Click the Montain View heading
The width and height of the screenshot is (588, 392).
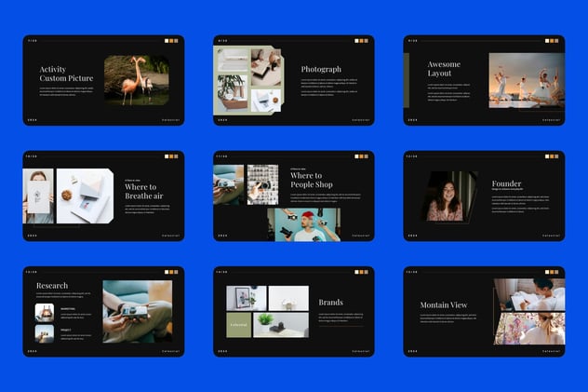[x=444, y=305]
